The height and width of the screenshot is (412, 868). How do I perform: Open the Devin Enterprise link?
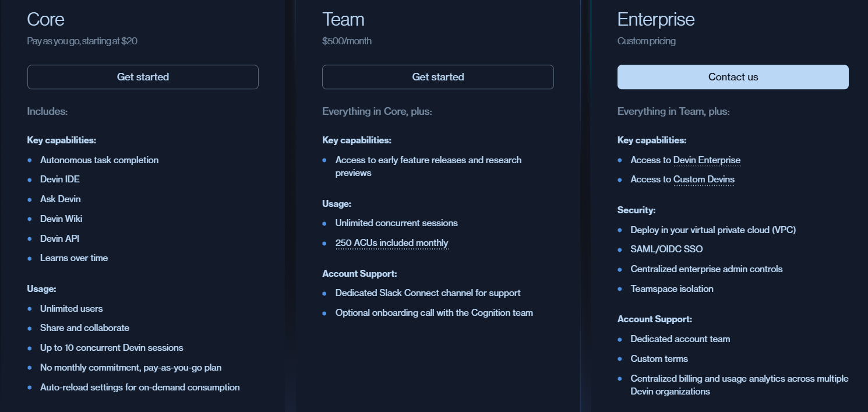[707, 160]
